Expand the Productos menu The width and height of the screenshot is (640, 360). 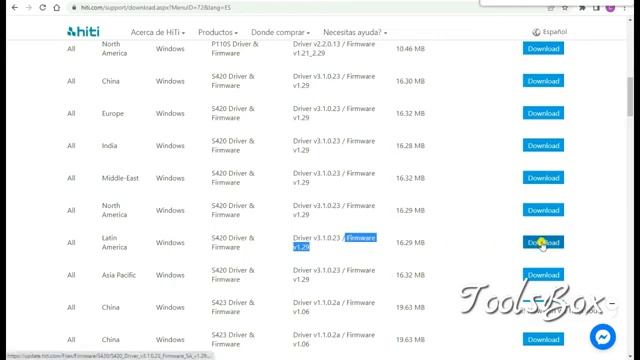click(218, 32)
